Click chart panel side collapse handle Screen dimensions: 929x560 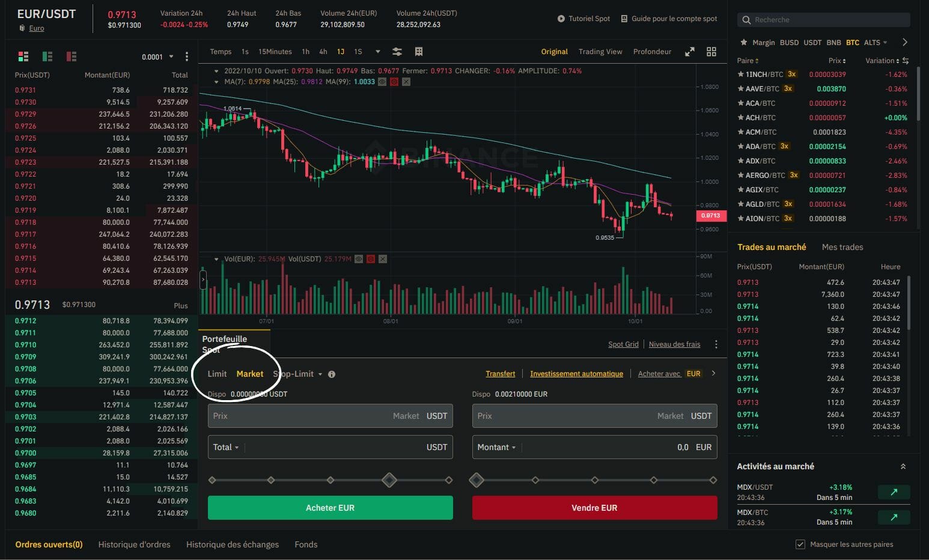pyautogui.click(x=203, y=280)
